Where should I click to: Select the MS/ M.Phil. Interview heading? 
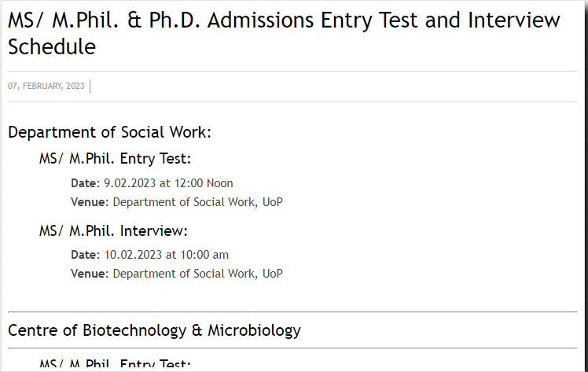click(113, 230)
